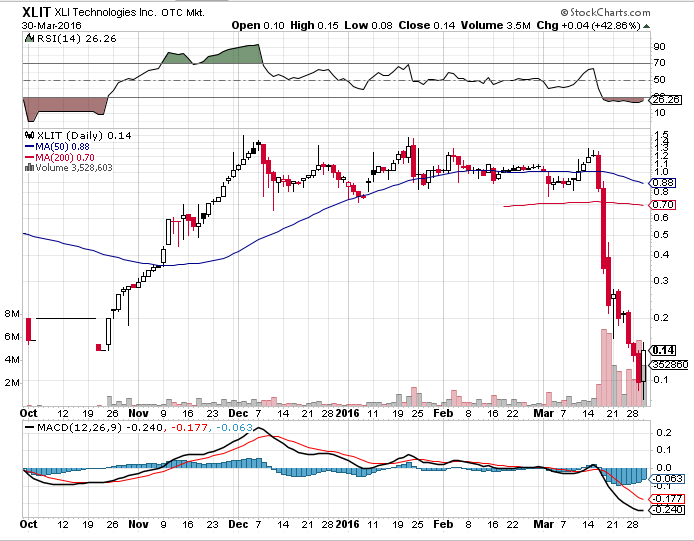
Task: Click the Close 0.14 value in header
Action: (x=427, y=26)
